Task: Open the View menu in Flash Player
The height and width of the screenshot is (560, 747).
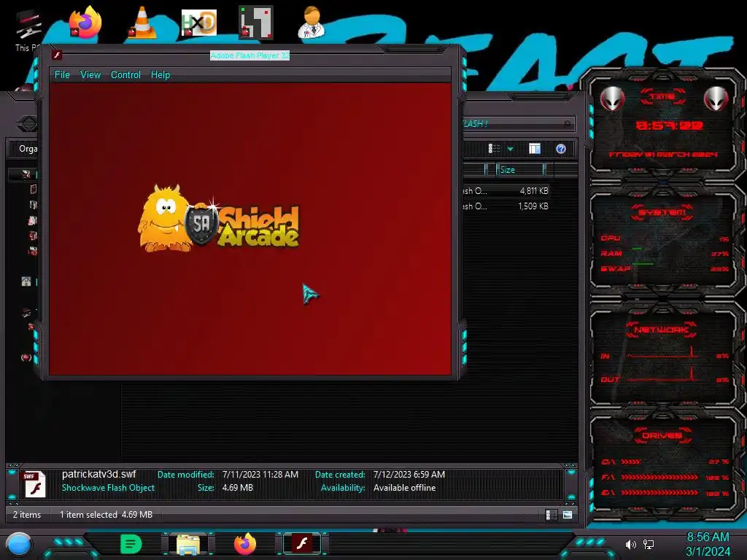Action: click(x=90, y=75)
